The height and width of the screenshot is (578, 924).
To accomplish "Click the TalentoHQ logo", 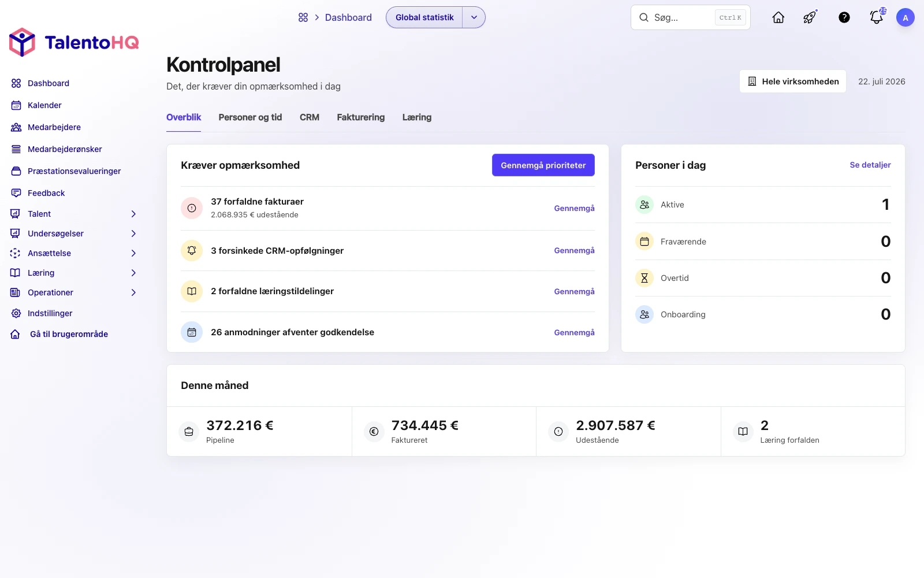I will pos(74,42).
